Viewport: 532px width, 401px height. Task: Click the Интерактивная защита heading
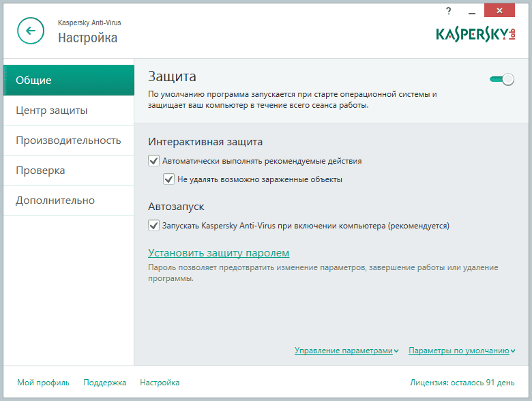coord(205,142)
